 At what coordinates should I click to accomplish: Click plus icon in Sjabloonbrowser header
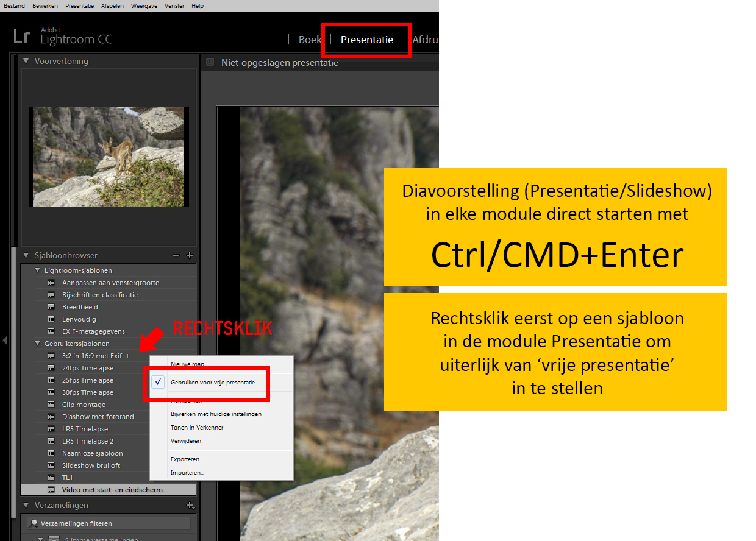click(x=190, y=256)
